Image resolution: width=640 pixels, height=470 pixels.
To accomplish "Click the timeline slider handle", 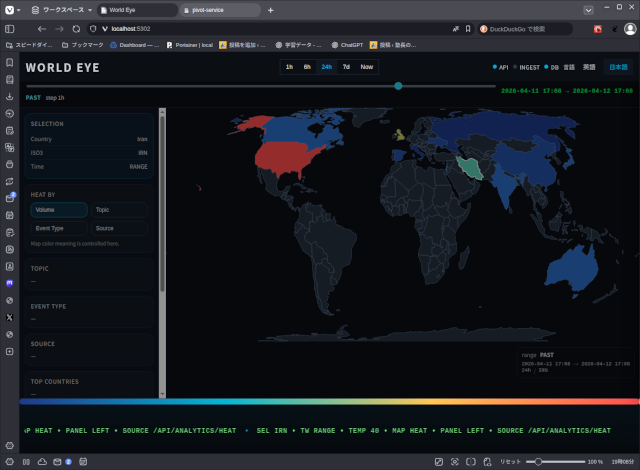I will (x=398, y=86).
